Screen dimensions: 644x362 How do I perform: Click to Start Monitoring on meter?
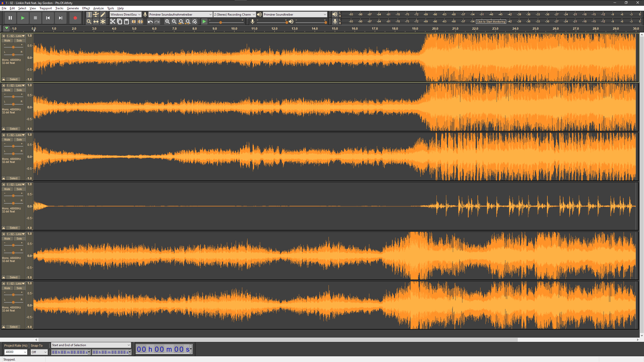tap(491, 22)
